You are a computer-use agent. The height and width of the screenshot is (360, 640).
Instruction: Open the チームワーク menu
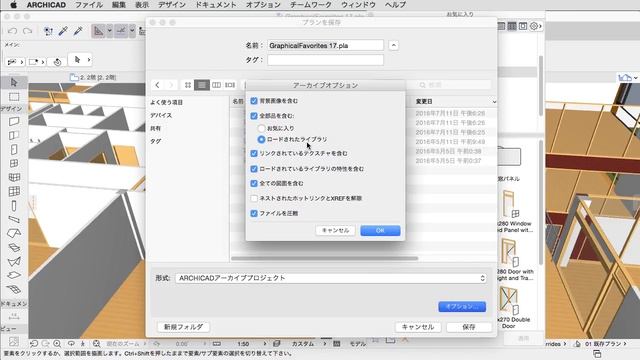pyautogui.click(x=311, y=5)
